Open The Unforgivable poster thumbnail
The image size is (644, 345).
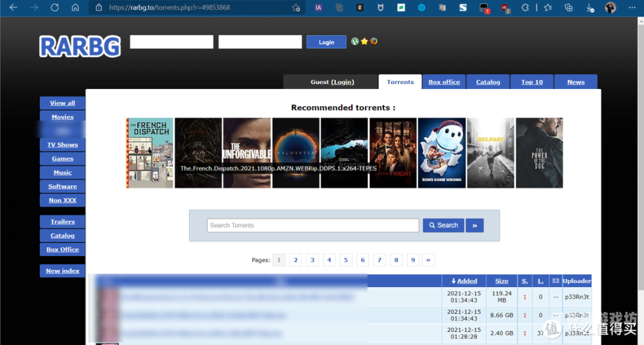247,153
